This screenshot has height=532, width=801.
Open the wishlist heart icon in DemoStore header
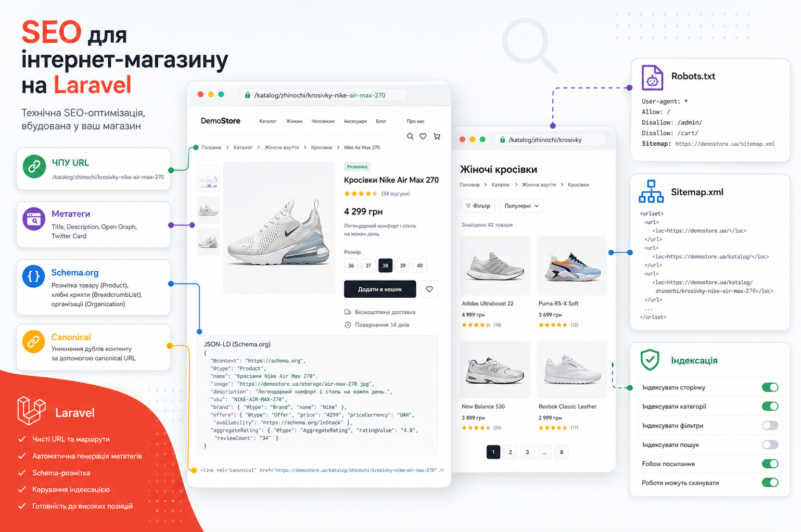tap(423, 136)
